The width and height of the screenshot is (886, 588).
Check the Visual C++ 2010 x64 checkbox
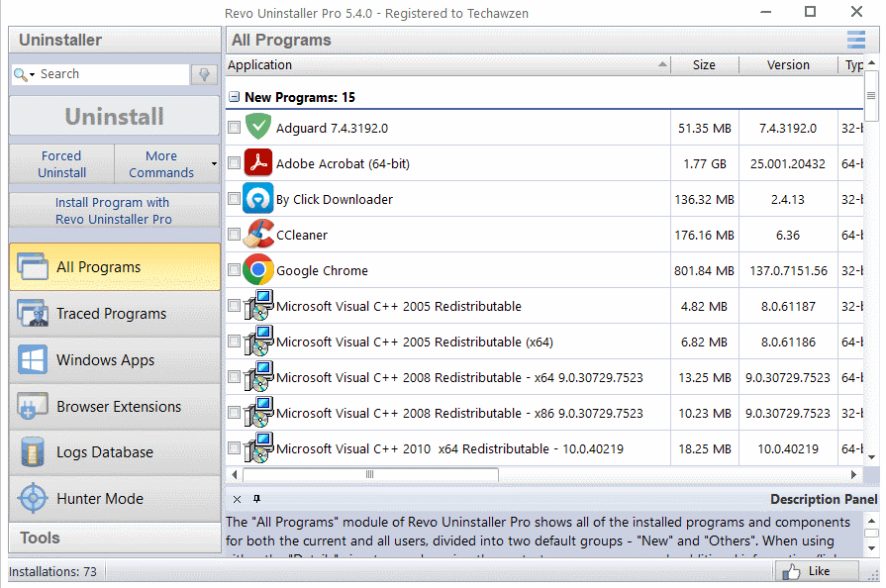point(234,447)
